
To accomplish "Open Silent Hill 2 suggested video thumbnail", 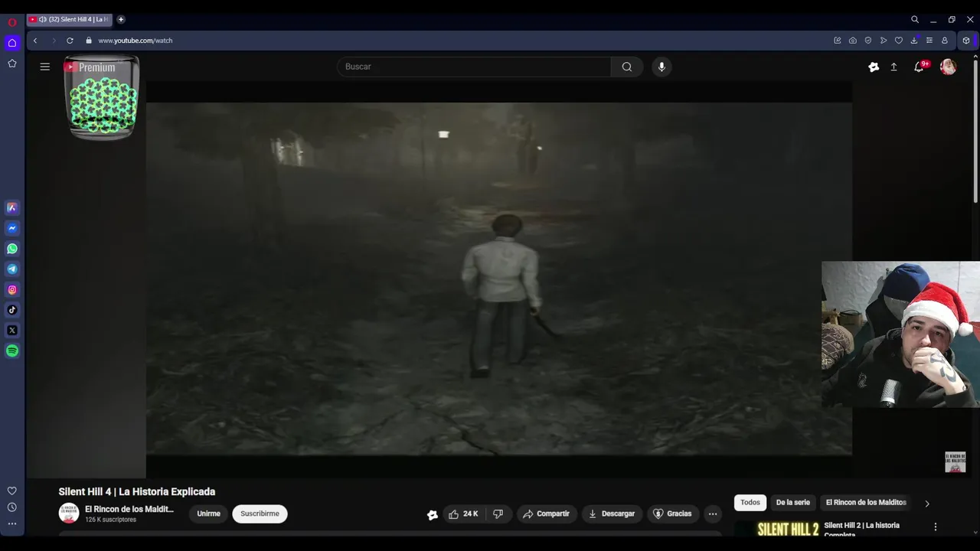I will 777,529.
